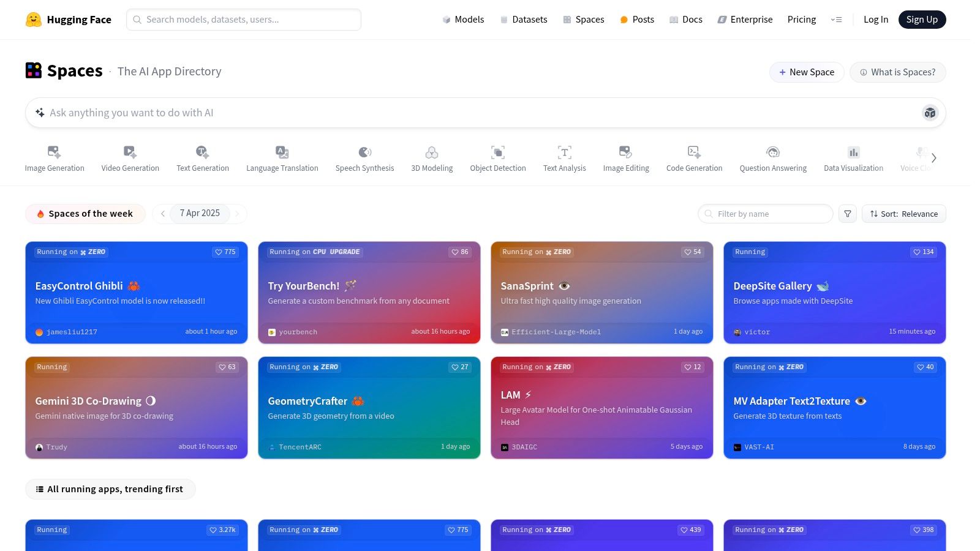This screenshot has width=980, height=551.
Task: Focus the top search models input
Action: (x=244, y=20)
